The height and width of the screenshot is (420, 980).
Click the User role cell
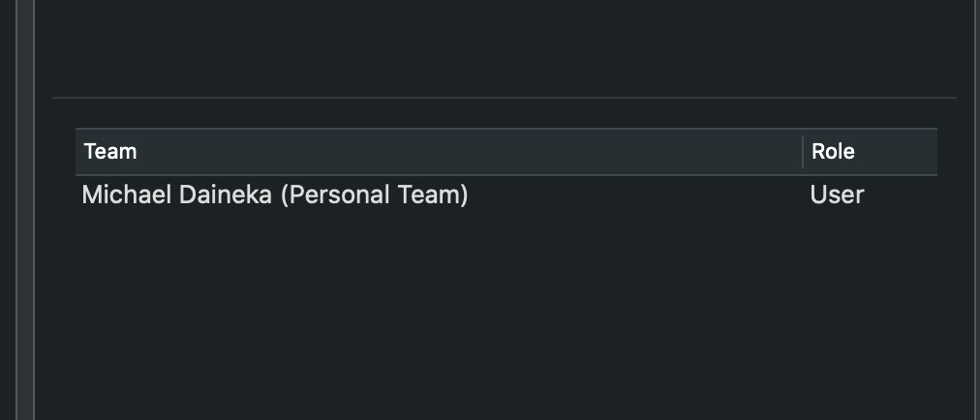point(837,195)
